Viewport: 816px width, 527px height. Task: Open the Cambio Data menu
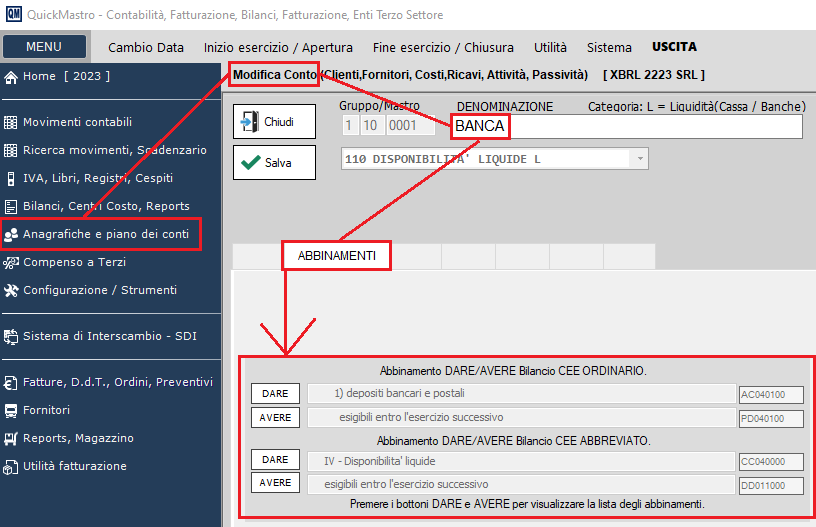coord(146,47)
